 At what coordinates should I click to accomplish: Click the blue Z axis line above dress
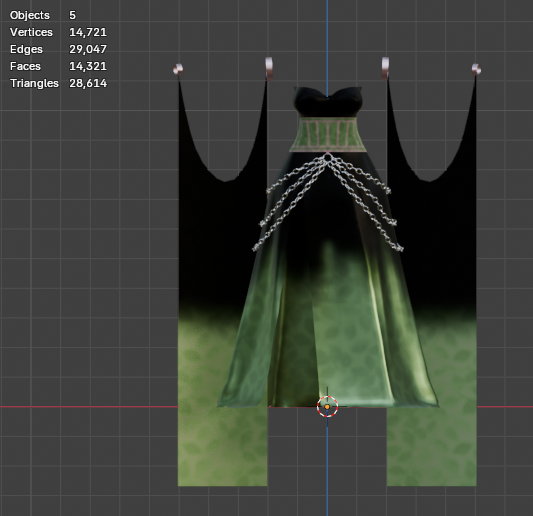(x=327, y=44)
